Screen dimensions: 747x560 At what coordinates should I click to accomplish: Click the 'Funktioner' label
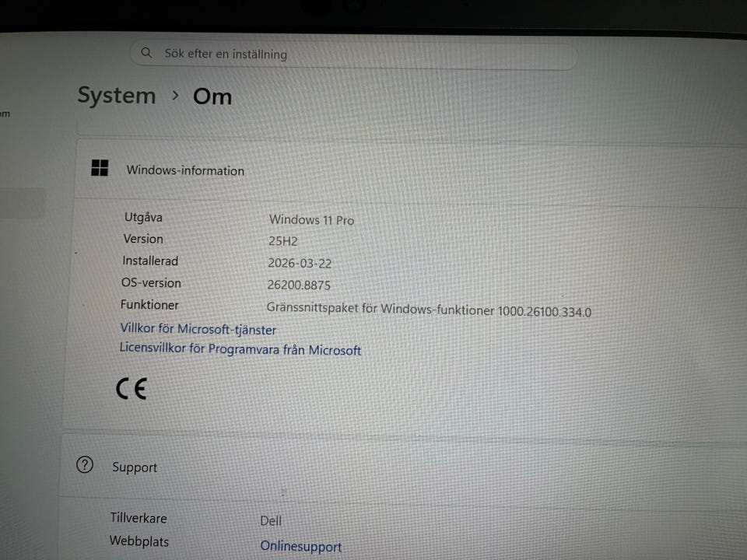point(149,305)
